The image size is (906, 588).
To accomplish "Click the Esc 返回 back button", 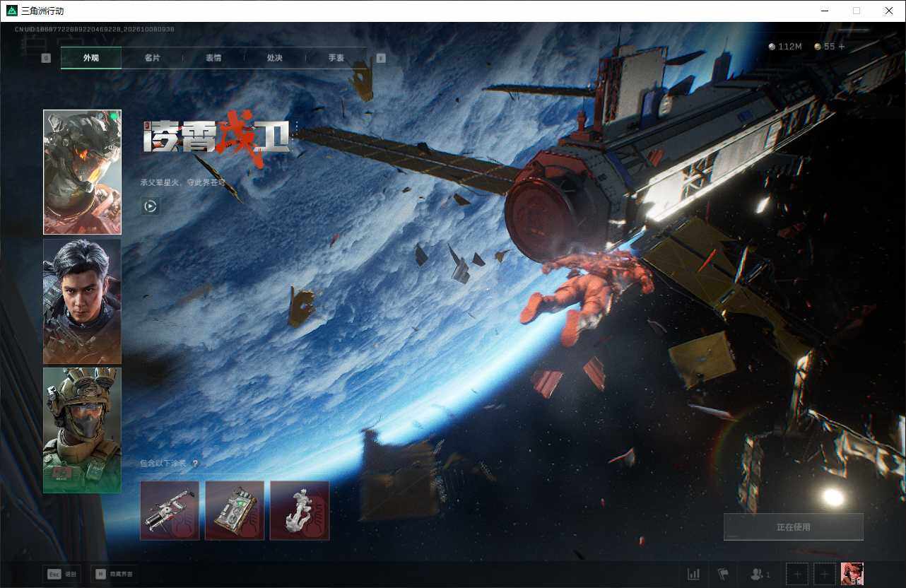I will (61, 574).
